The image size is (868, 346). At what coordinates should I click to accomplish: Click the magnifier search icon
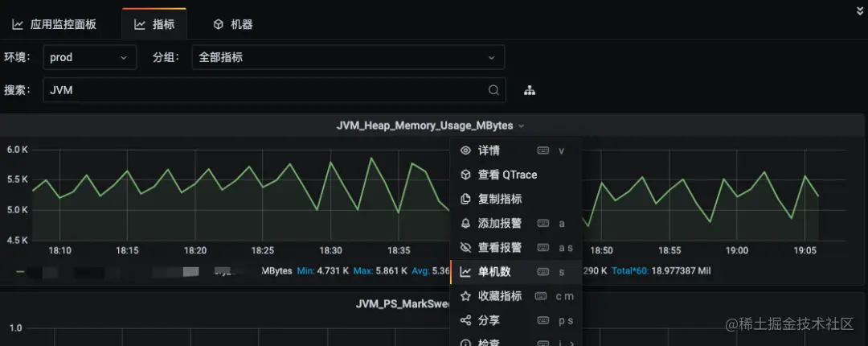[x=493, y=90]
